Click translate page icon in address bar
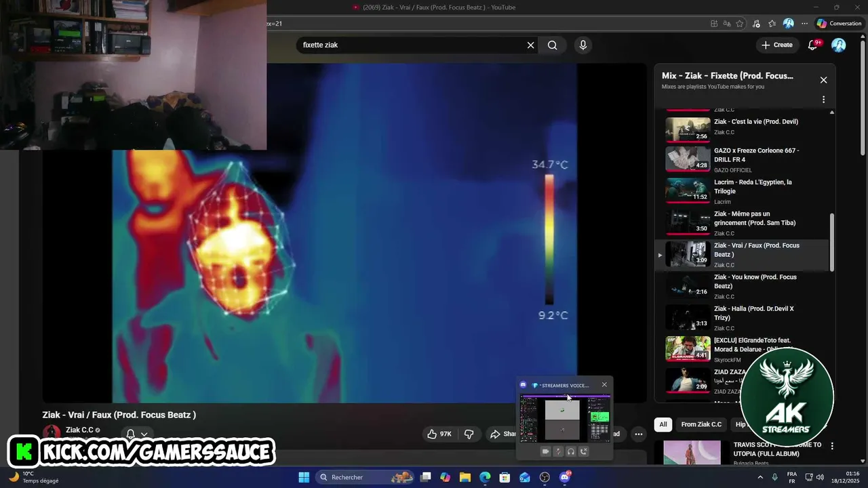Viewport: 868px width, 488px height. pyautogui.click(x=727, y=23)
